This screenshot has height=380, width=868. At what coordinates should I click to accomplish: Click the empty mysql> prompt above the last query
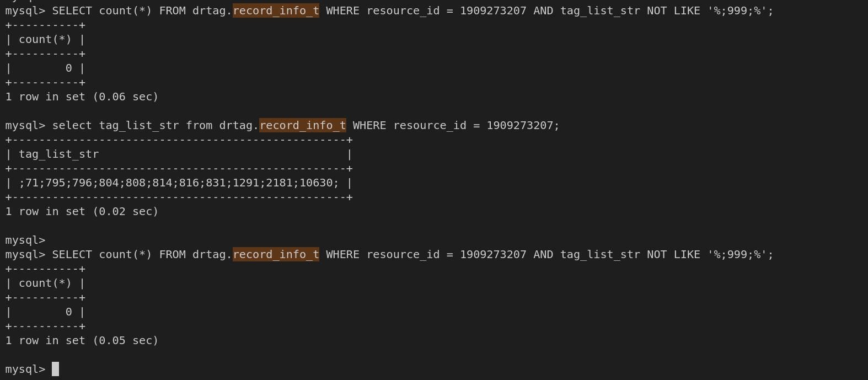tap(25, 240)
